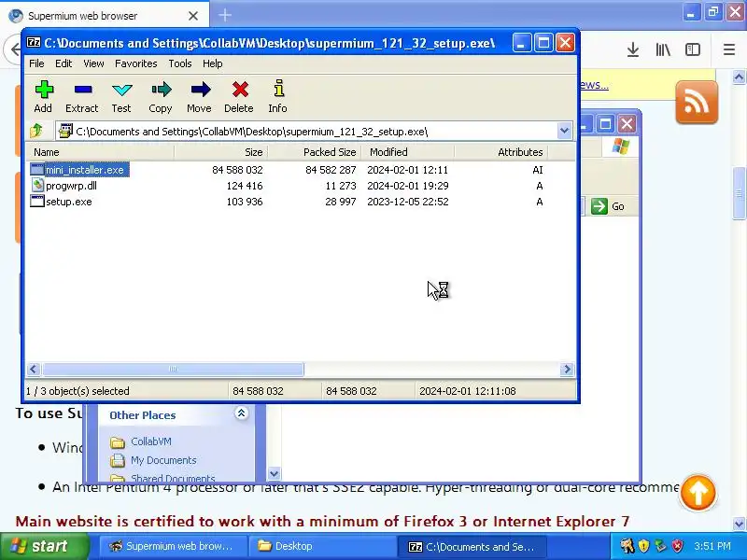Open the browser downloads icon

[633, 49]
